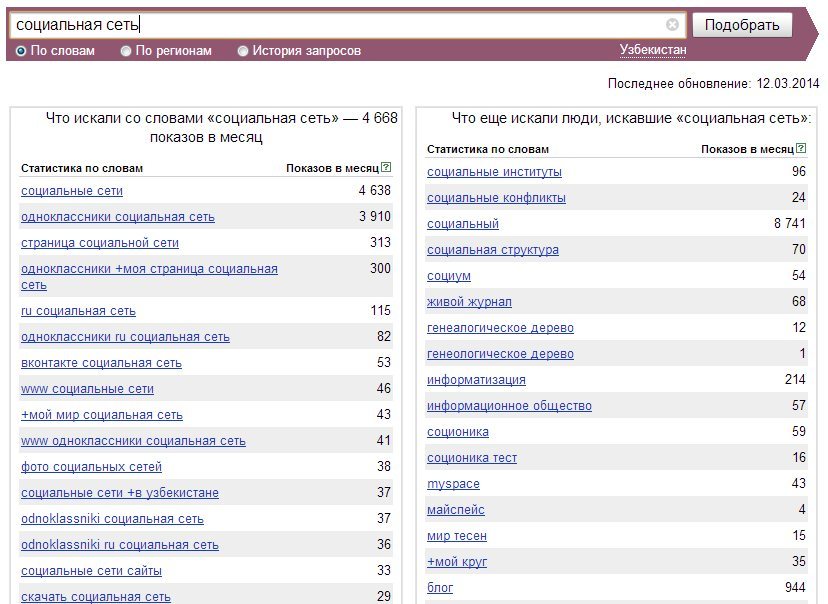828x604 pixels.
Task: Open 'генеологическое дерево' link
Action: point(500,353)
